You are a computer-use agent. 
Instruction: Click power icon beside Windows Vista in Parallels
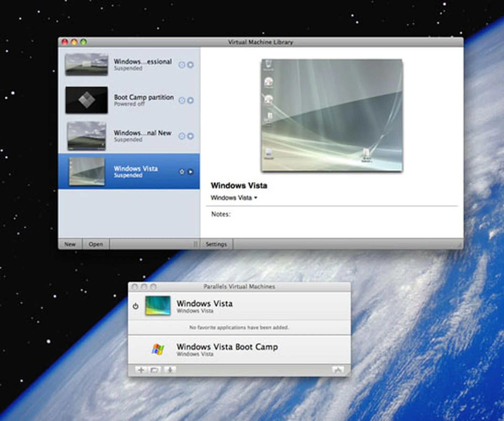pos(135,306)
